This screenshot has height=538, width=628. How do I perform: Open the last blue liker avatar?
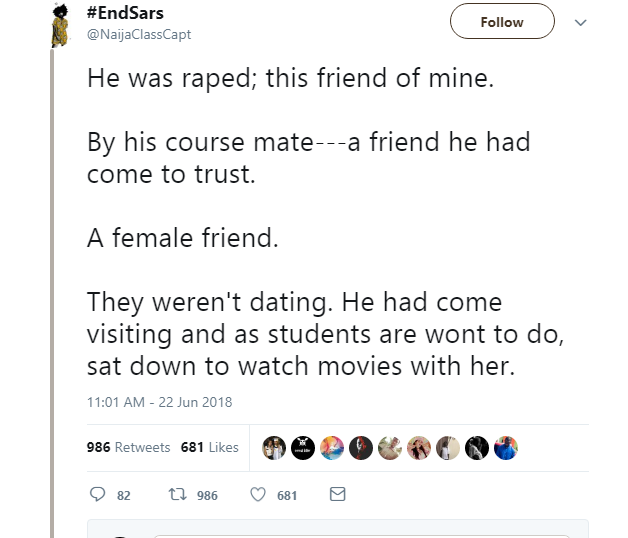pyautogui.click(x=506, y=447)
